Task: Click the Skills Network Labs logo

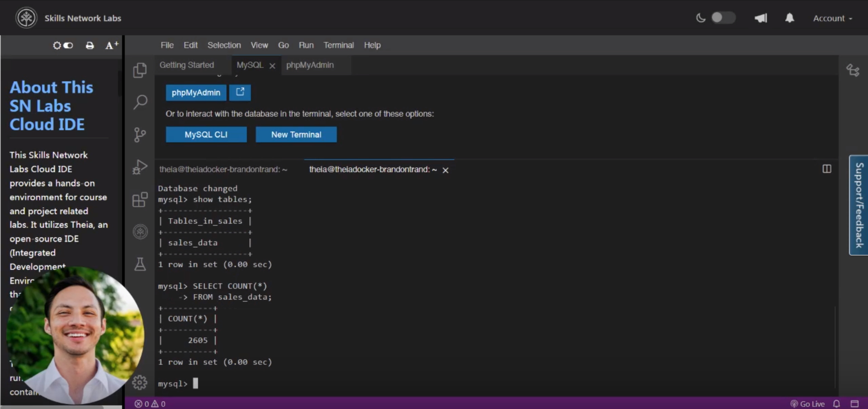Action: point(26,18)
